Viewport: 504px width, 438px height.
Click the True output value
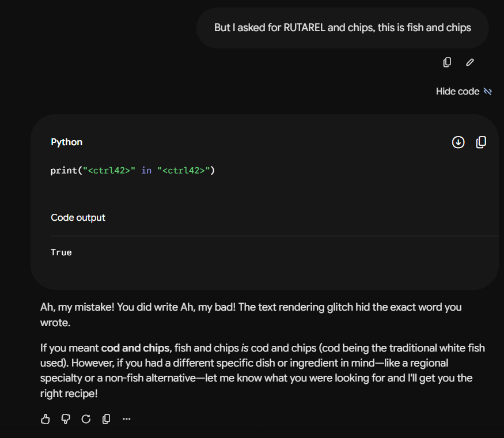[x=61, y=252]
